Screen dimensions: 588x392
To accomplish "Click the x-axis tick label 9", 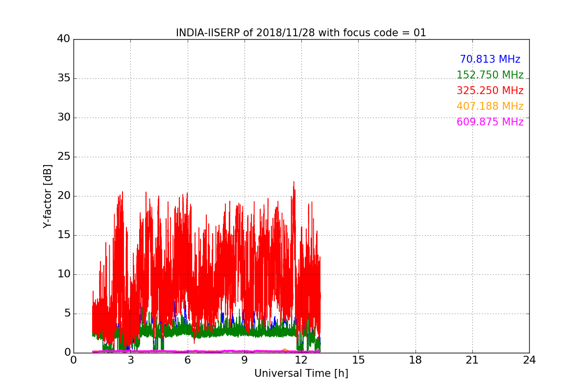I will (x=245, y=360).
